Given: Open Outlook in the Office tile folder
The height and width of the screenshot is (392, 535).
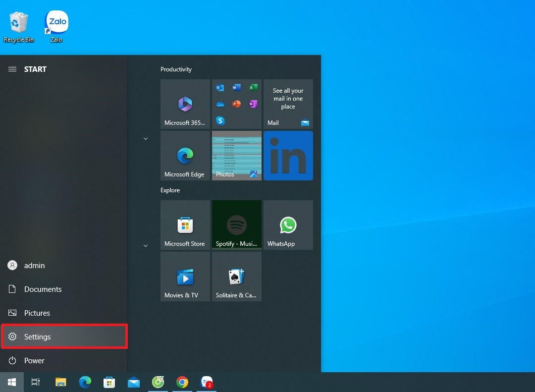Looking at the screenshot, I should click(220, 88).
